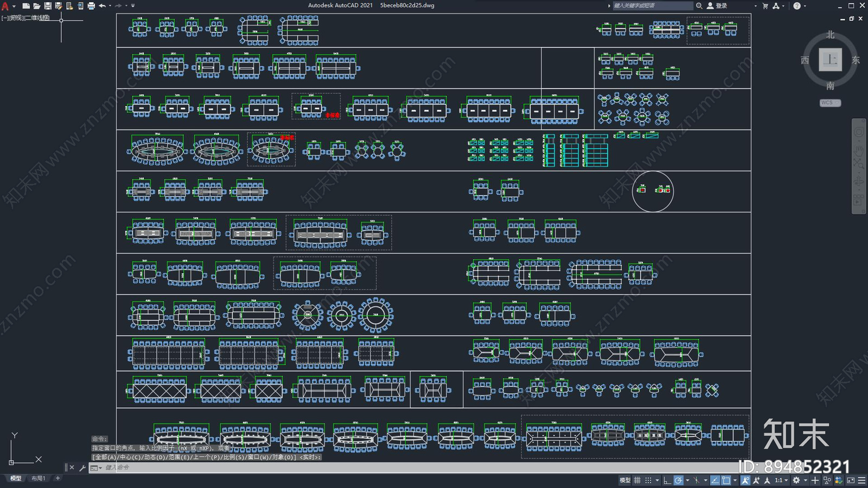This screenshot has width=868, height=488.
Task: Open a drawing with the Open folder icon
Action: (x=37, y=6)
